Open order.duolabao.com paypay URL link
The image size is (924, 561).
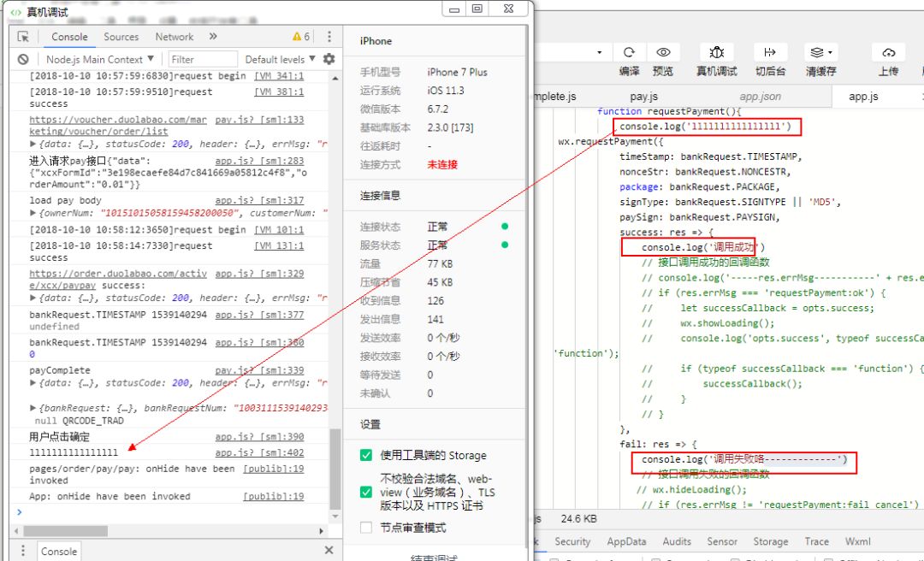118,280
